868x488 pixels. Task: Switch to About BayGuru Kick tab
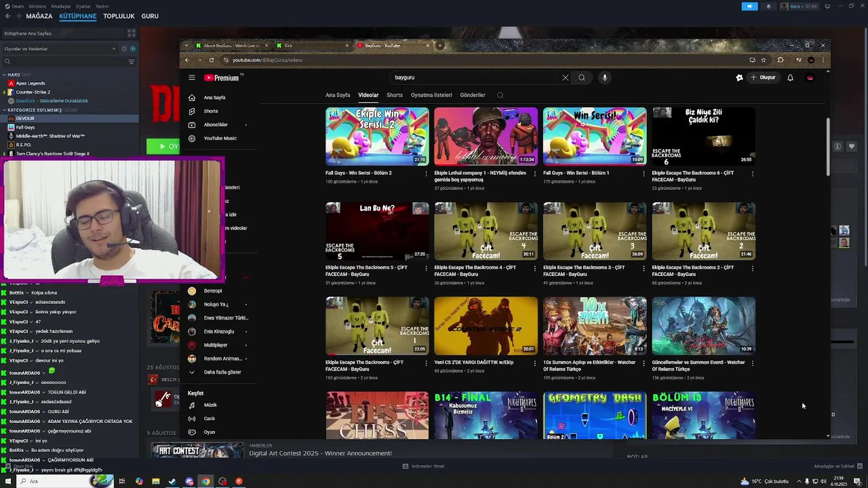coord(233,45)
